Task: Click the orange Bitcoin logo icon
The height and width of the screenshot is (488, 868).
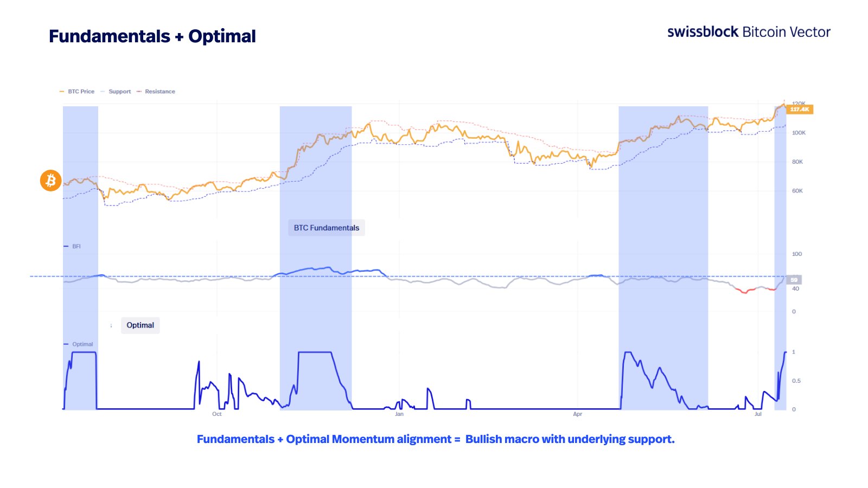Action: pyautogui.click(x=50, y=180)
